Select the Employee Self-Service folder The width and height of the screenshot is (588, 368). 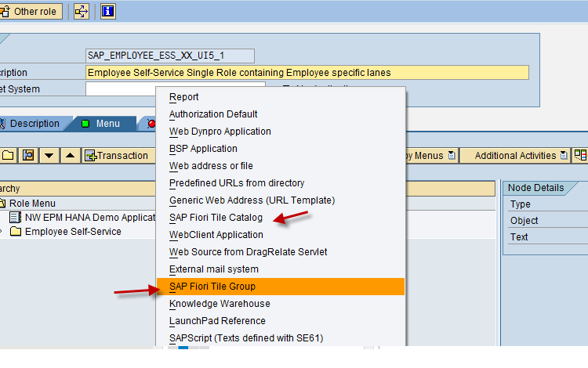point(73,232)
